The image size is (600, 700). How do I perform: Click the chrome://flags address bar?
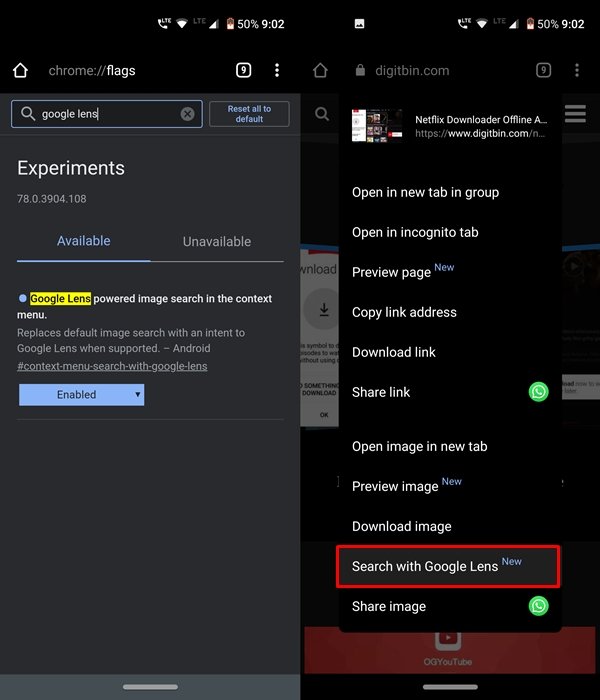tap(92, 71)
